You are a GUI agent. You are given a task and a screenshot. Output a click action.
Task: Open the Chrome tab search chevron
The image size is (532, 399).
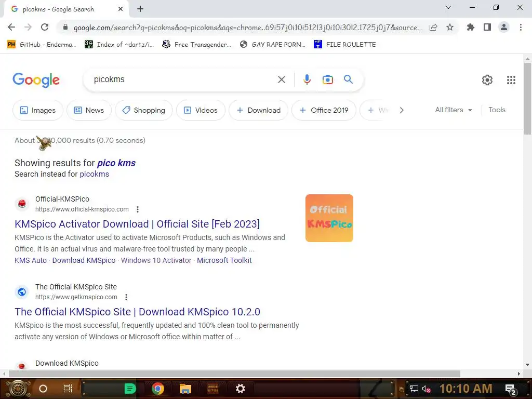448,7
